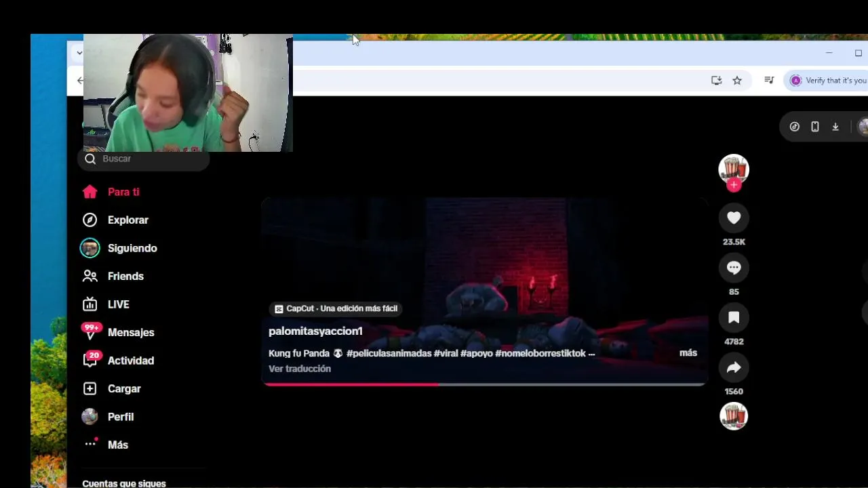Click the Cuentas que sigues heading

(x=124, y=483)
